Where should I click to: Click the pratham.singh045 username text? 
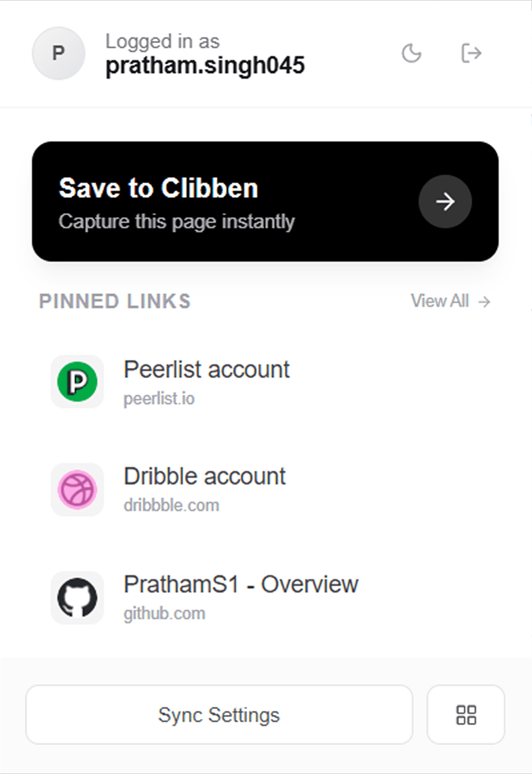pyautogui.click(x=205, y=65)
